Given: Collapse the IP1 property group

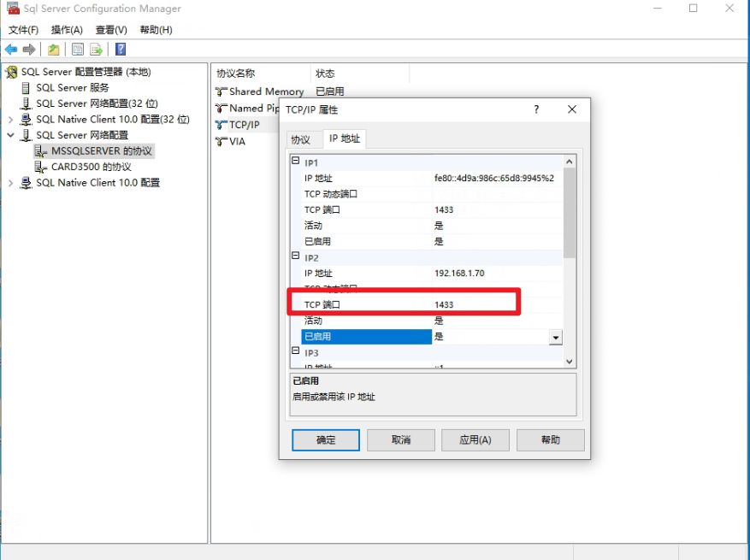Looking at the screenshot, I should coord(296,162).
